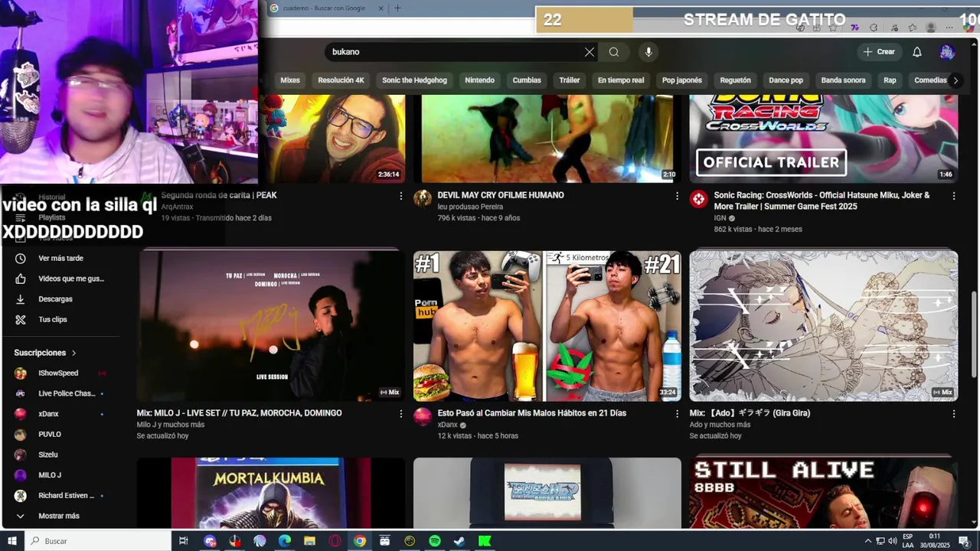
Task: Play the Sonic Racing CrossWorlds trailer thumbnail
Action: [x=824, y=139]
